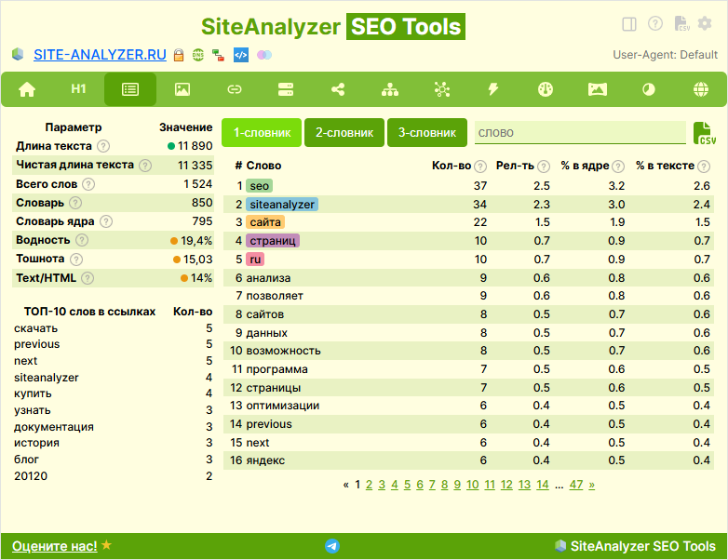Image resolution: width=728 pixels, height=560 pixels.
Task: Select the 2-словник tab
Action: pyautogui.click(x=344, y=133)
